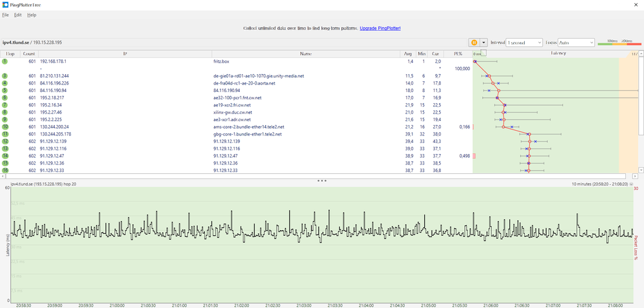This screenshot has height=308, width=644.
Task: Expand the Focus dropdown set to Auto
Action: coord(576,43)
